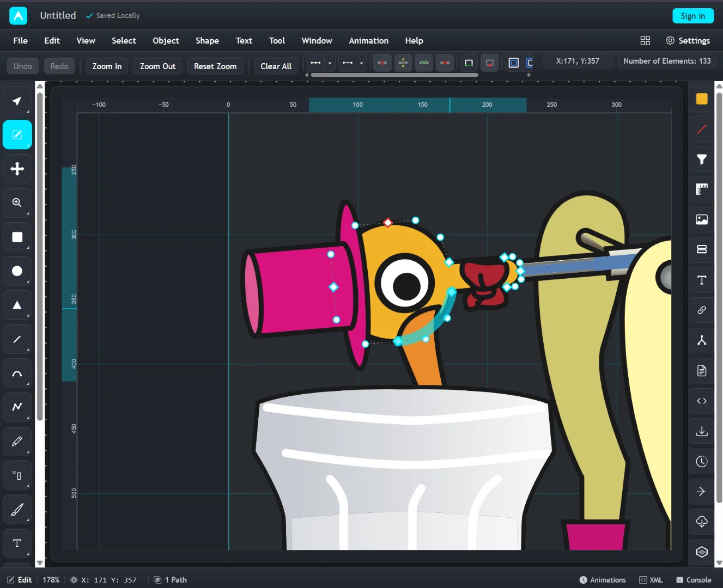
Task: Open the Shape menu
Action: pos(207,40)
